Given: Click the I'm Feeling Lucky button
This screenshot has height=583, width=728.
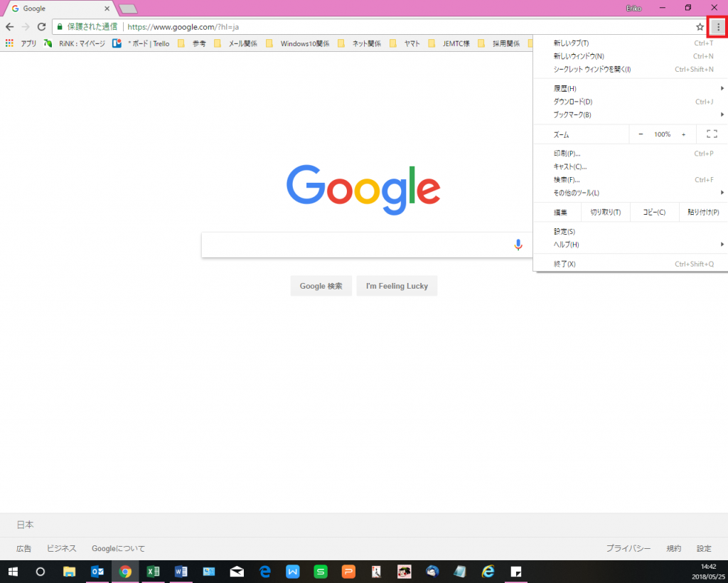Looking at the screenshot, I should [397, 286].
